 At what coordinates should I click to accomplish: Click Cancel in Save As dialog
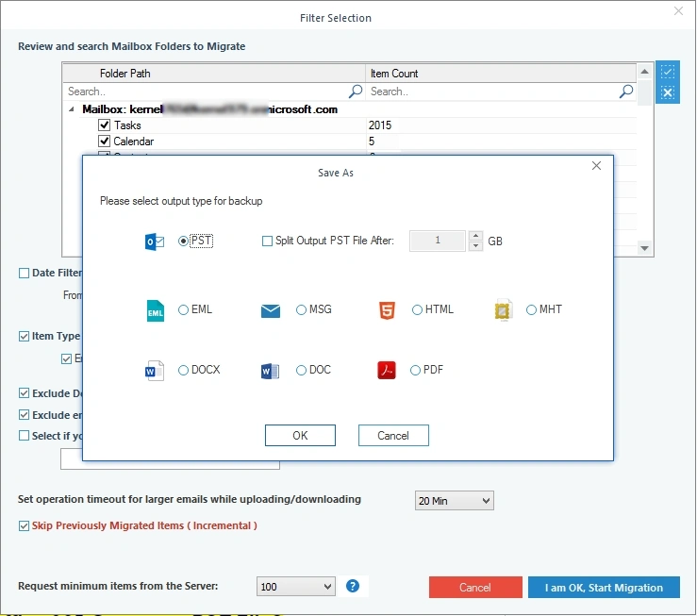pos(393,436)
